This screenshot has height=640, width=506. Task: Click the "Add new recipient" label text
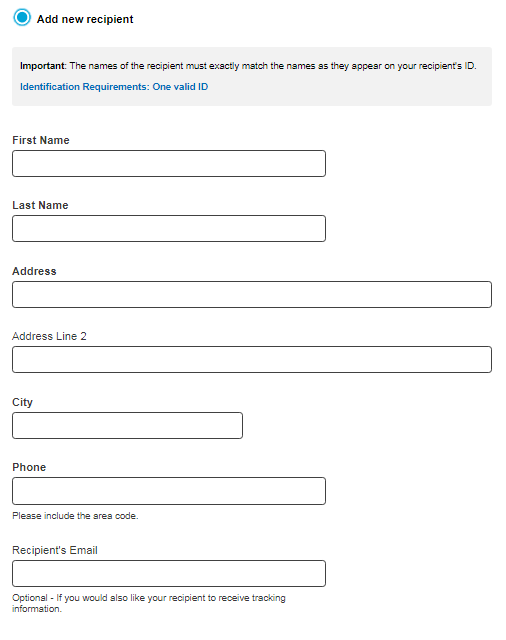click(x=85, y=19)
